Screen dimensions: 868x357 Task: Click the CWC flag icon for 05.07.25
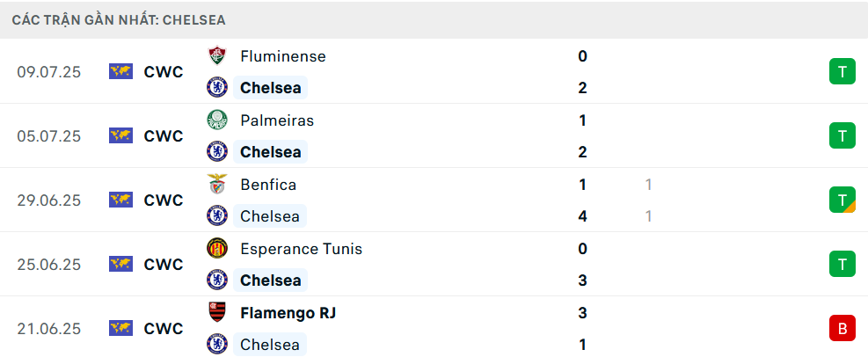(120, 135)
